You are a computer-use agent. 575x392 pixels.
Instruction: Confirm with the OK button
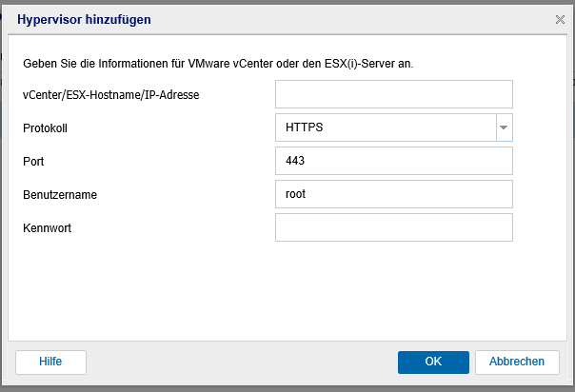point(433,362)
